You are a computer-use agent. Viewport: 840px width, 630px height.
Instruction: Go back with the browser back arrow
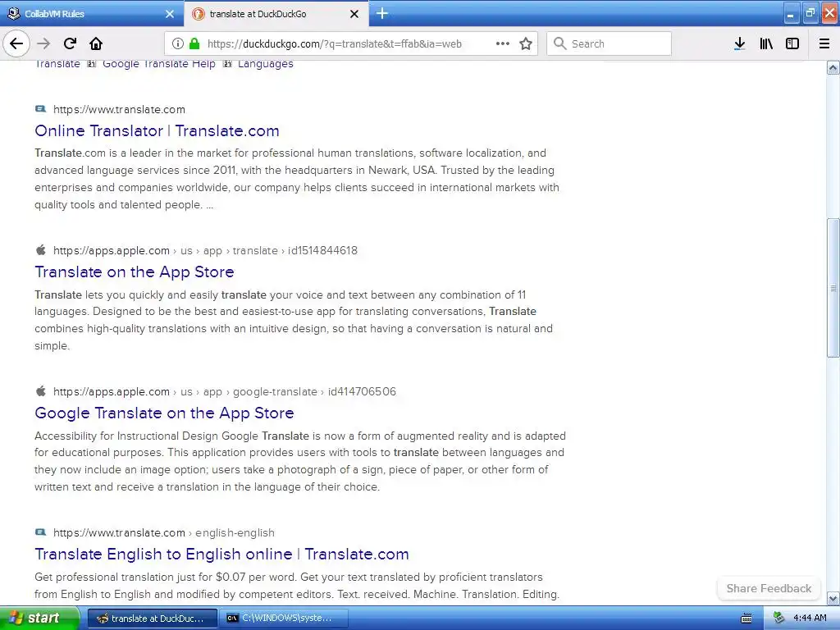coord(16,43)
